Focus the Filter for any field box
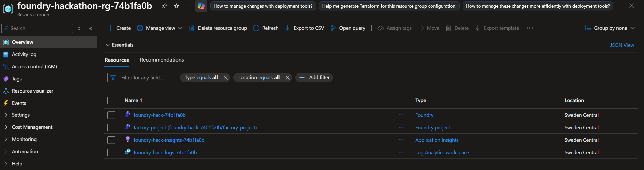Image resolution: width=644 pixels, height=170 pixels. coord(142,78)
